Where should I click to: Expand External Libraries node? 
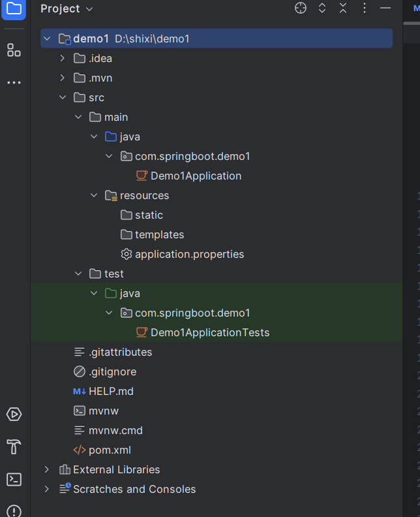(x=46, y=469)
